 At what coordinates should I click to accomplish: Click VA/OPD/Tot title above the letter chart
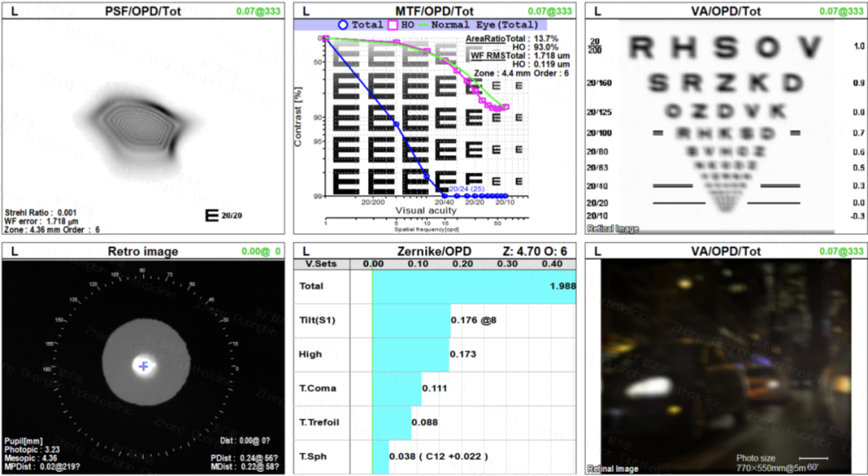(x=726, y=11)
